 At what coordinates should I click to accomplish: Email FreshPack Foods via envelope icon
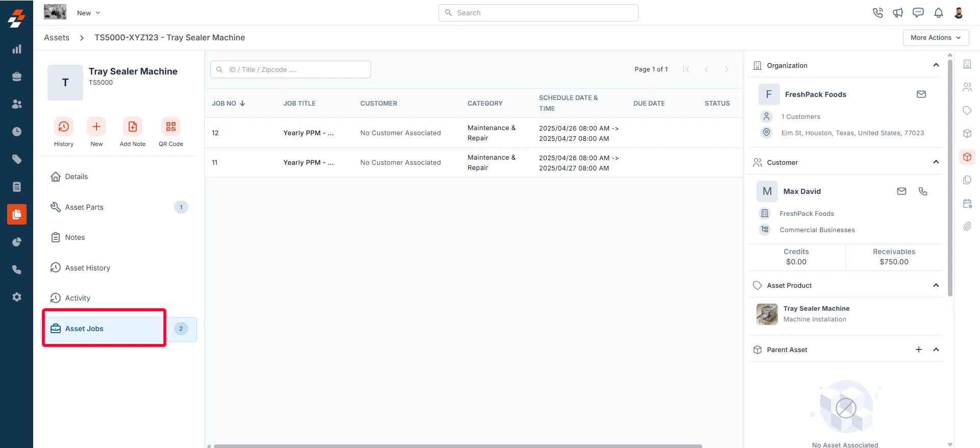(x=921, y=94)
